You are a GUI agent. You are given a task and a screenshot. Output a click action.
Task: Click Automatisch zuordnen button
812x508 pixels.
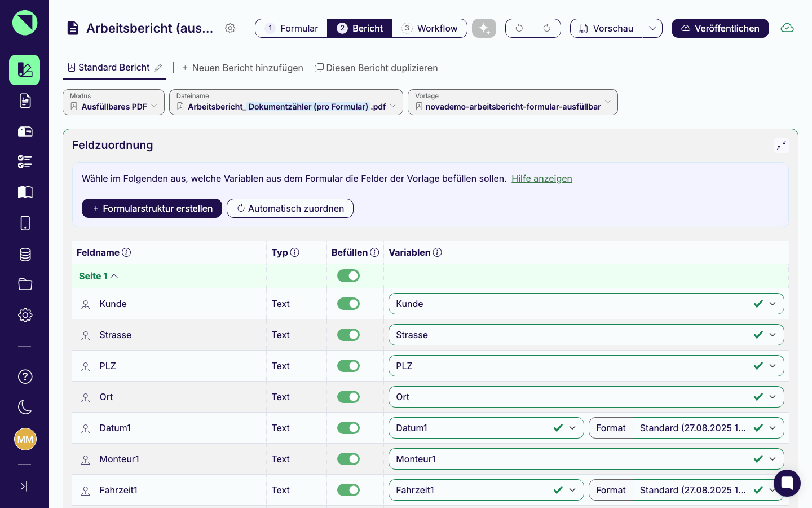(x=290, y=208)
